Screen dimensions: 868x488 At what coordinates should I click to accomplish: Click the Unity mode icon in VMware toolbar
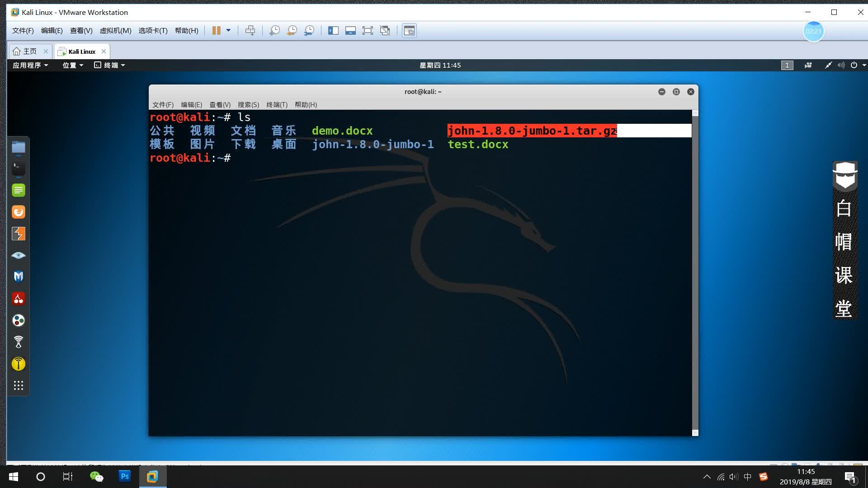point(385,30)
